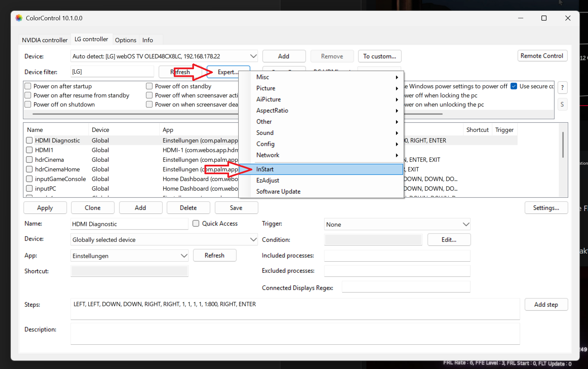Toggle Power off on standby checkbox
Screen dimensions: 588x369
point(149,86)
